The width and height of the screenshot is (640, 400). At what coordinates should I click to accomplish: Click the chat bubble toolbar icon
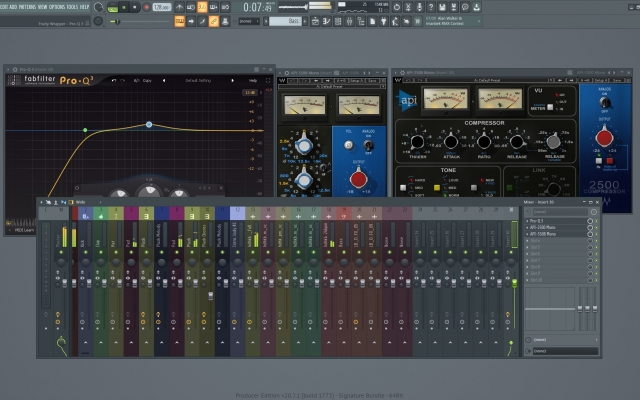pos(465,7)
